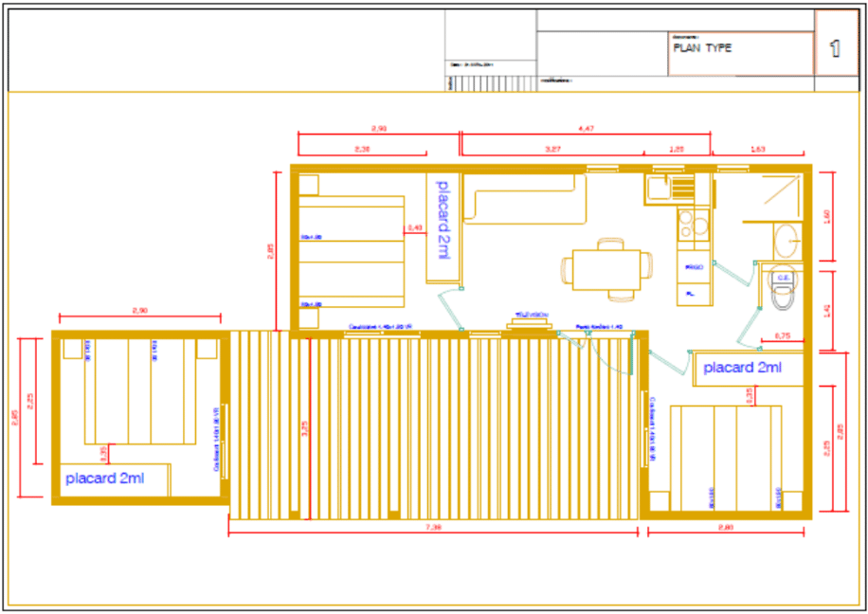Click 'placard 2ml' closet in bottom-right bedroom
868x614 pixels.
tap(744, 368)
